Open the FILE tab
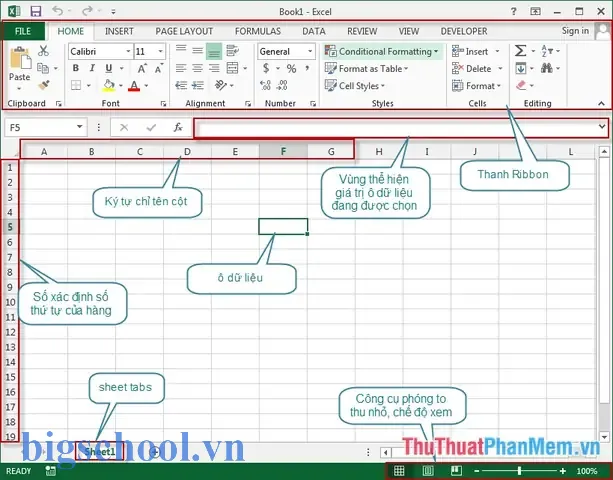The height and width of the screenshot is (480, 613). (23, 31)
